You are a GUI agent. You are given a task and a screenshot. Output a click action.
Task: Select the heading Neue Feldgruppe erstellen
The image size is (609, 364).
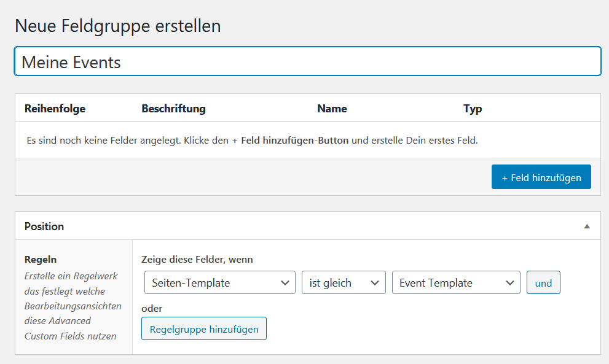point(119,26)
